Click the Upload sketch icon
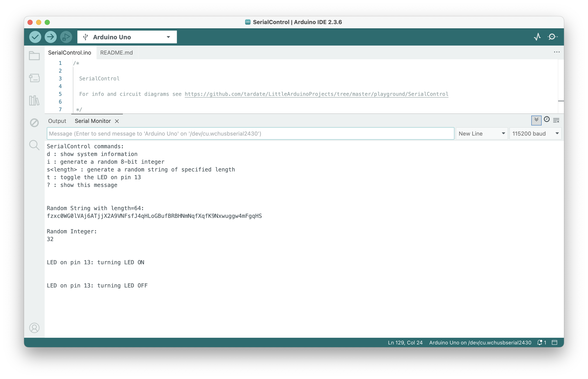 (x=50, y=37)
